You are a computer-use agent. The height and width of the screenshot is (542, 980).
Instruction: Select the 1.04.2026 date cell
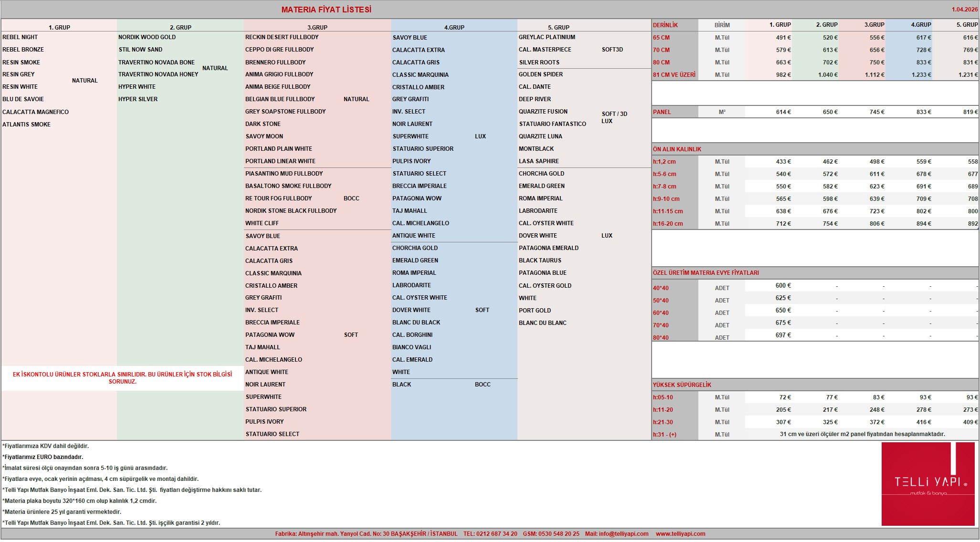965,10
